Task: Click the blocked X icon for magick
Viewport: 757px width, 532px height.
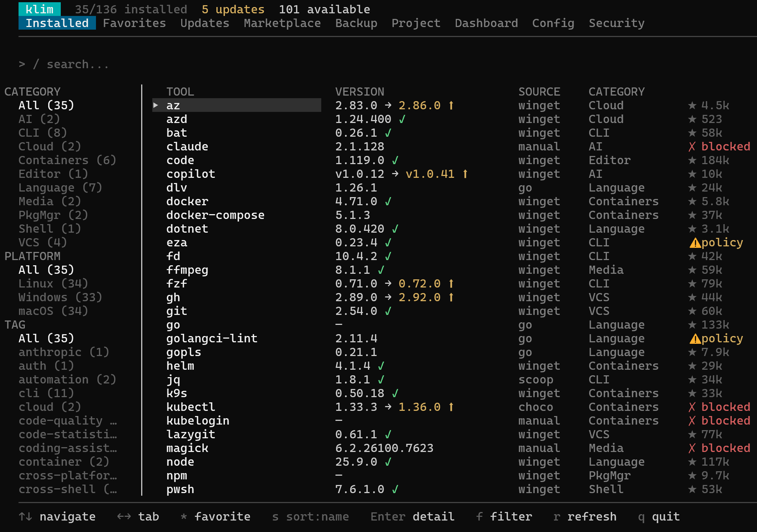Action: point(692,448)
